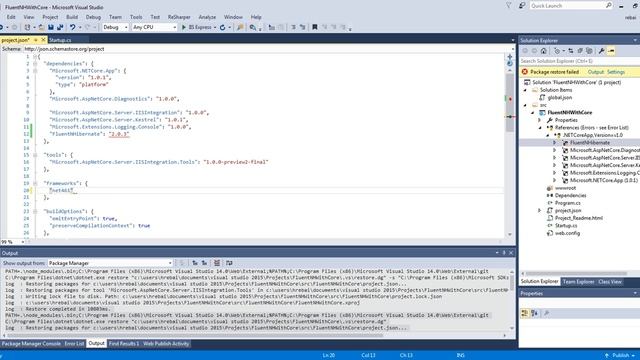
Task: Open the Build menu
Action: click(x=72, y=17)
